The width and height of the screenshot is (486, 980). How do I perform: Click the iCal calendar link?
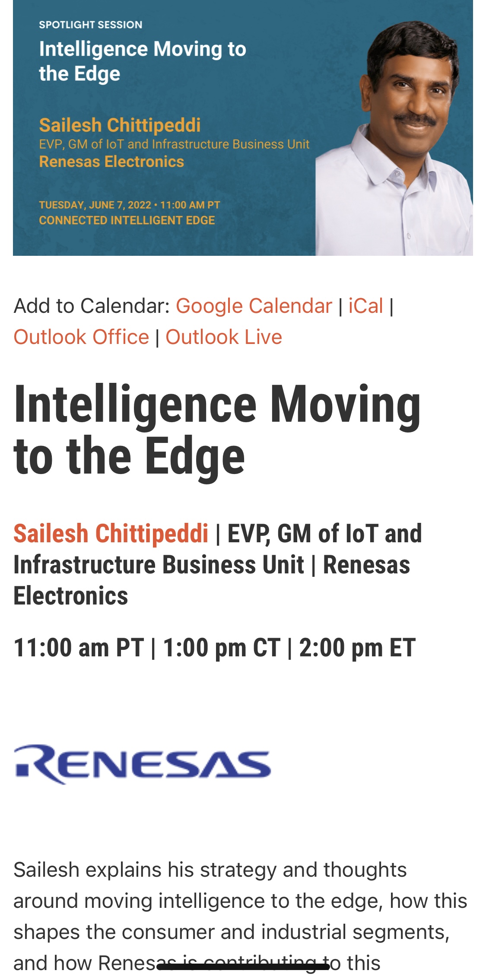365,306
